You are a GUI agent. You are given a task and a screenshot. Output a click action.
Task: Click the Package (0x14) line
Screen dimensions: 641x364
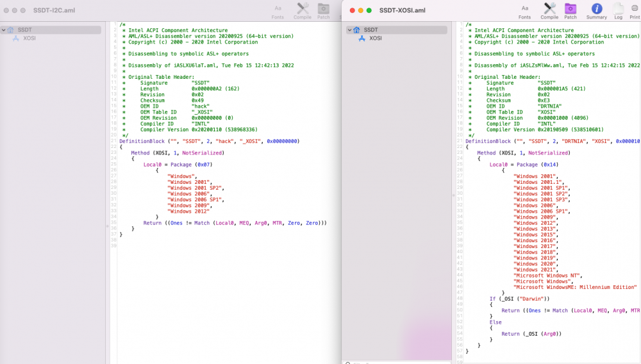(x=524, y=165)
